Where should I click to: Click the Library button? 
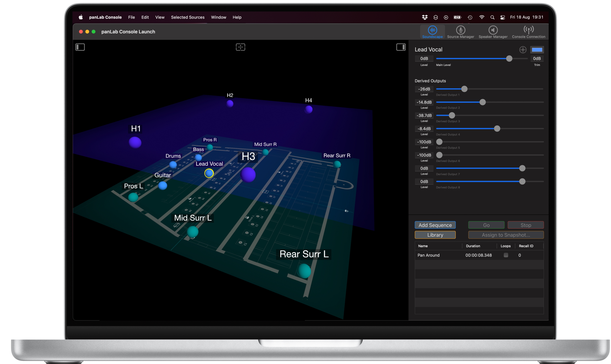435,235
